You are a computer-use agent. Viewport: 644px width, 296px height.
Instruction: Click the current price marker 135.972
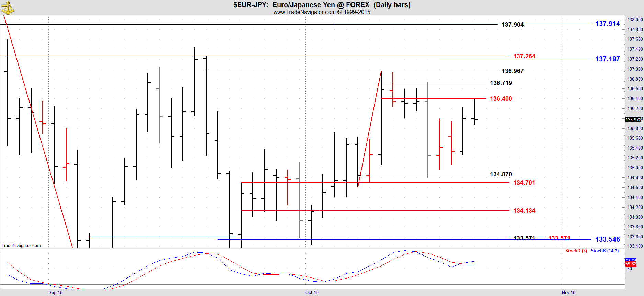pyautogui.click(x=633, y=120)
